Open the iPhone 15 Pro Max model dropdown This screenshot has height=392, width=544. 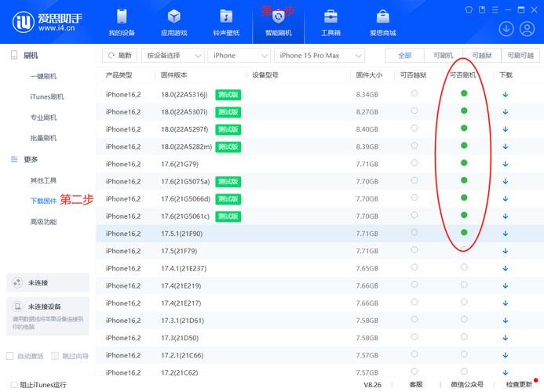[x=319, y=56]
